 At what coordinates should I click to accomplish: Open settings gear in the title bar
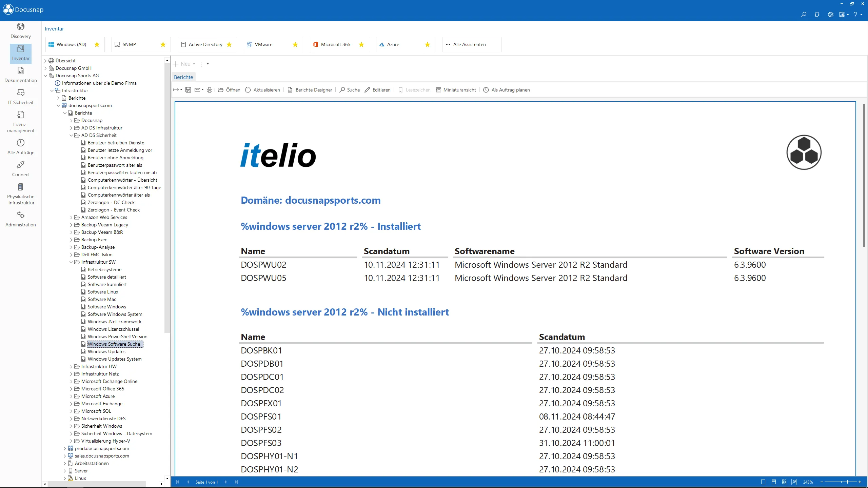[830, 15]
